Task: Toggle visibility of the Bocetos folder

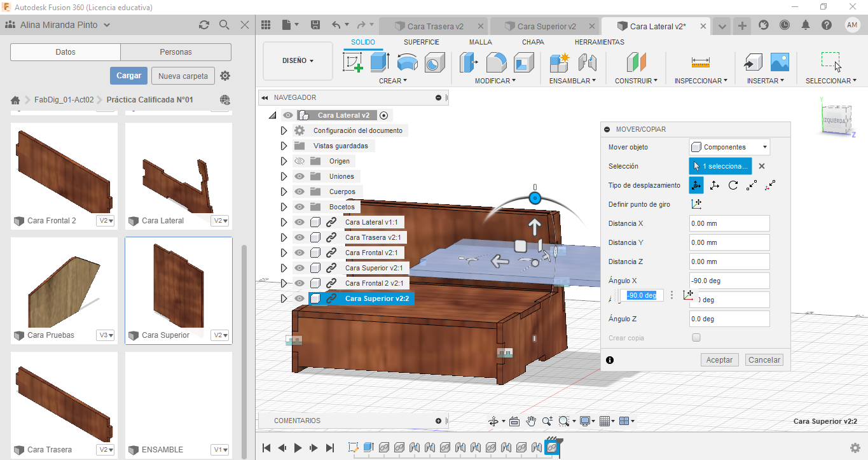Action: click(x=300, y=207)
